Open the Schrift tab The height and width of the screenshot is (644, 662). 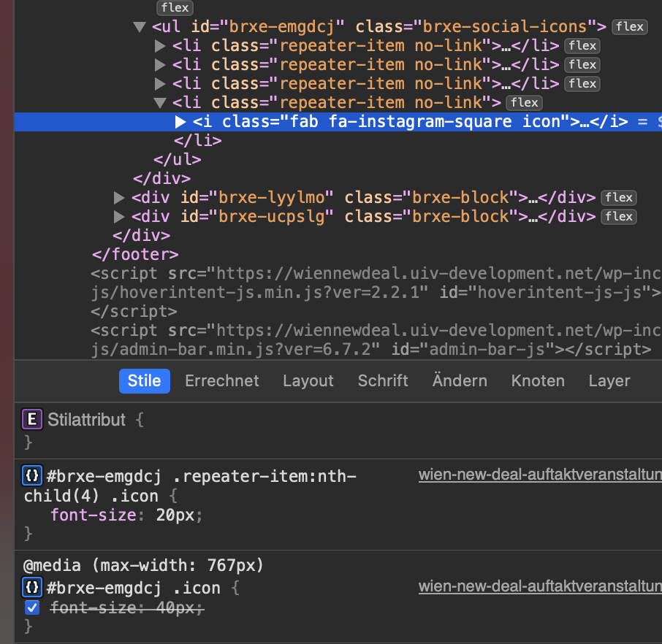tap(383, 381)
